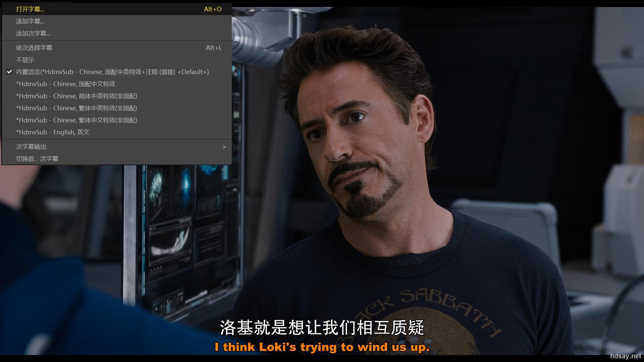
Task: Select HdmvSub Chinese 繁体中英特效(非国配) subtitle
Action: pyautogui.click(x=117, y=108)
